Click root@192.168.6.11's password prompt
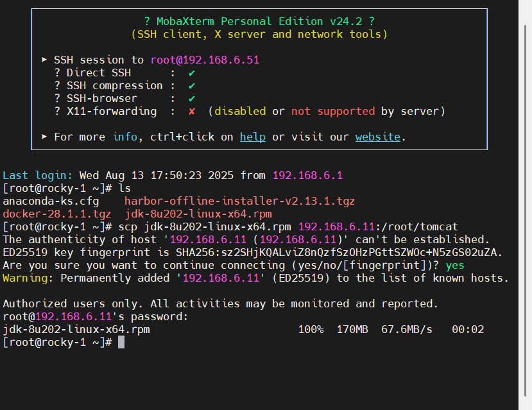532x410 pixels. point(96,316)
